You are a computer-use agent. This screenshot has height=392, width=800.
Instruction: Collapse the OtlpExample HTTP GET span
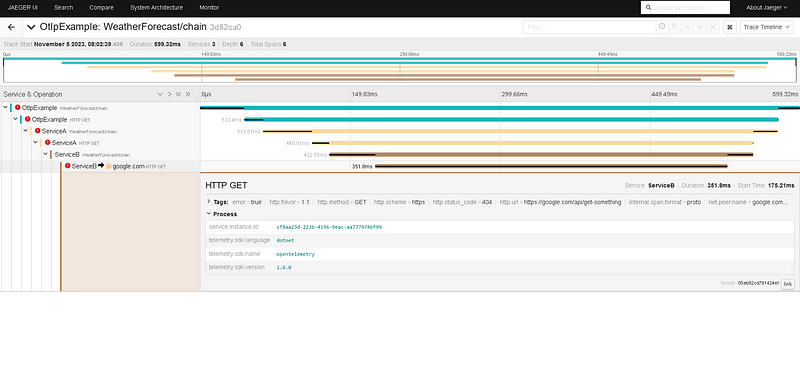[15, 119]
